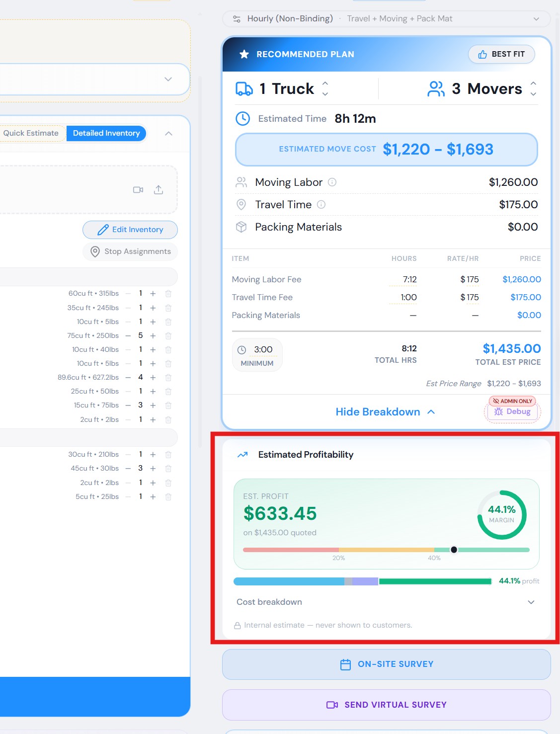Screen dimensions: 560x734
Task: Decrease quantity of 75cu ft • 250lbs item
Action: click(128, 336)
